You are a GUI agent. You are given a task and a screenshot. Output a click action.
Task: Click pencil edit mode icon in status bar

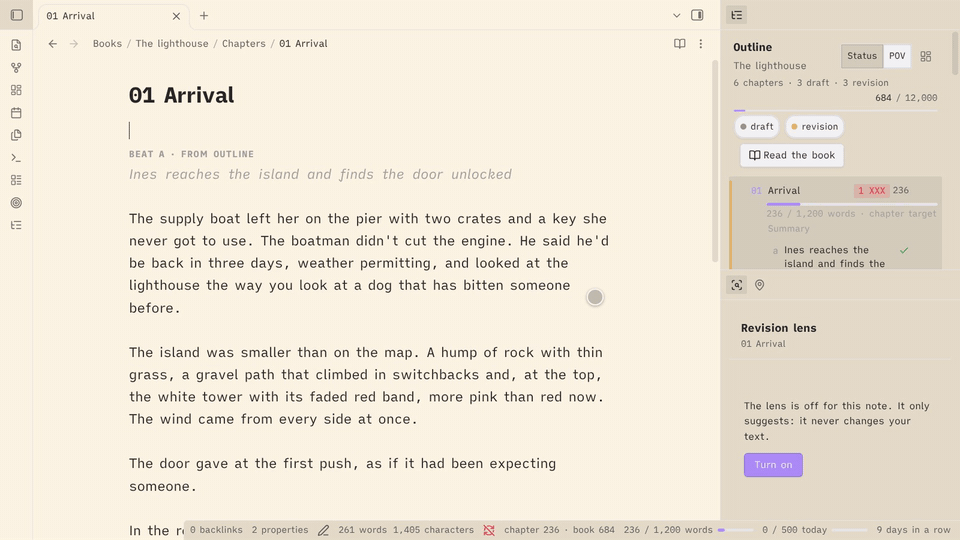[x=323, y=530]
